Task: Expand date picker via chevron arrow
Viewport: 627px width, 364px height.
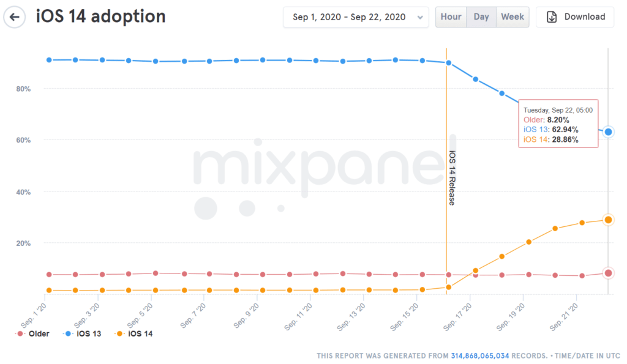Action: (419, 17)
